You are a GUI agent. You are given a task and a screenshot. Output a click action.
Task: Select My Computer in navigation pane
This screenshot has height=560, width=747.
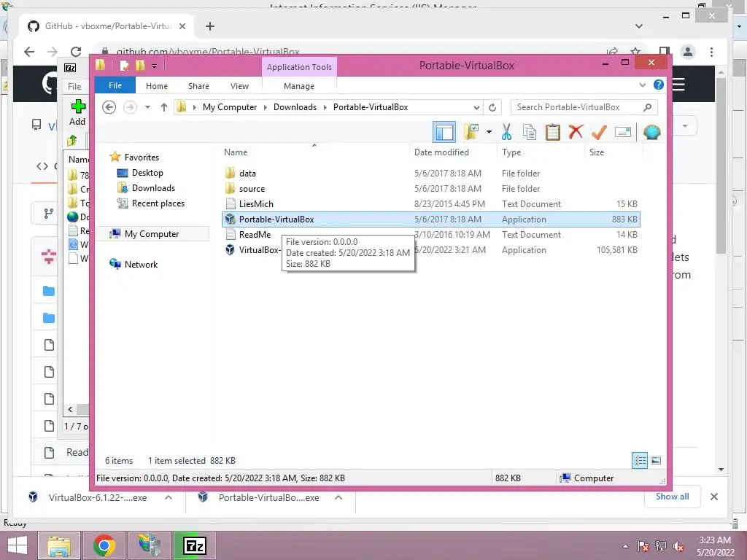click(x=152, y=234)
